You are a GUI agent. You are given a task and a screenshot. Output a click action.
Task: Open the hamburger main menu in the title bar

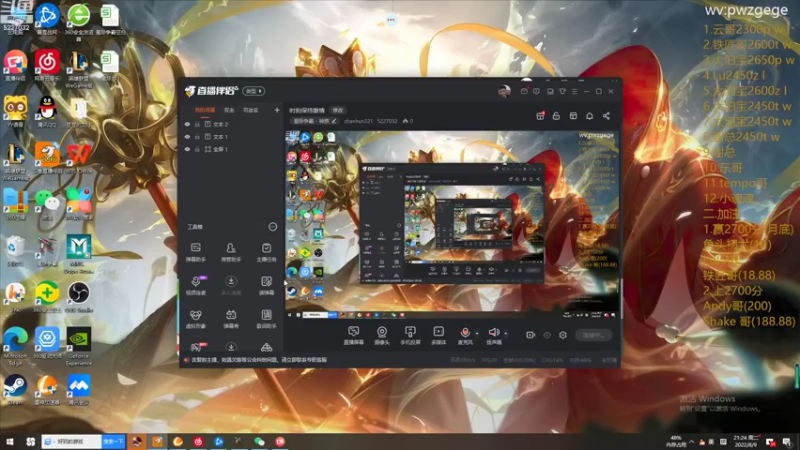(x=574, y=91)
